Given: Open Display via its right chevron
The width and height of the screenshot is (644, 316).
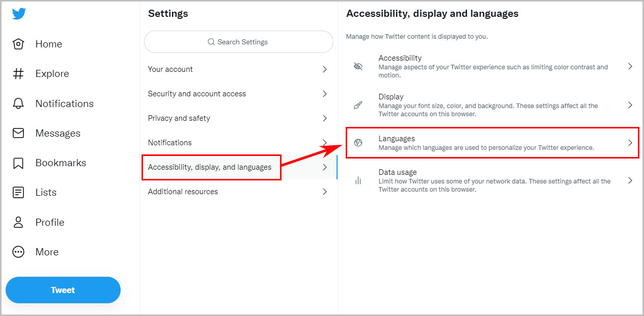Looking at the screenshot, I should [x=630, y=105].
